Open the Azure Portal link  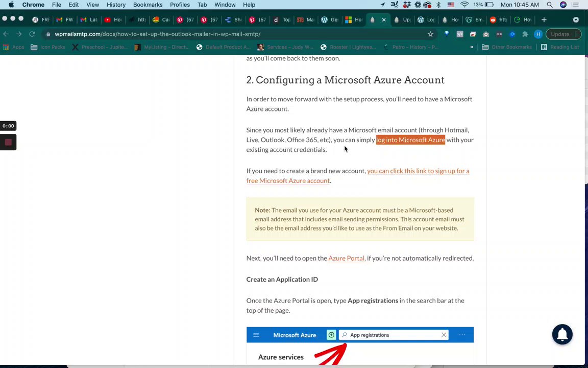click(346, 258)
